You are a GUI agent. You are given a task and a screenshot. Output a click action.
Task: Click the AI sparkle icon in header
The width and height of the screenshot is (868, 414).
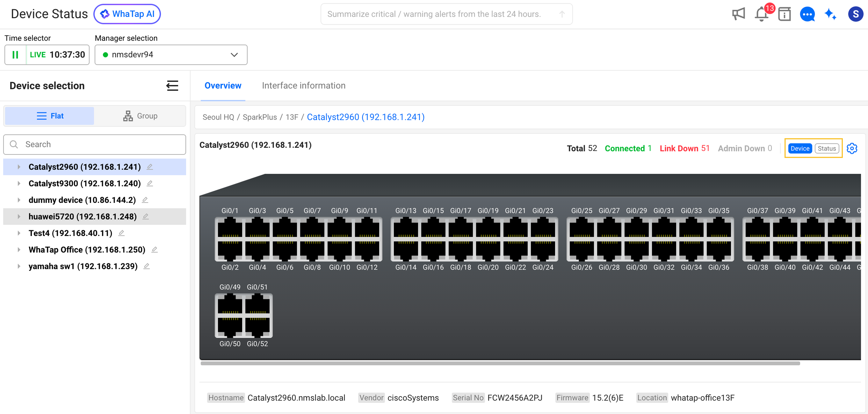[830, 14]
